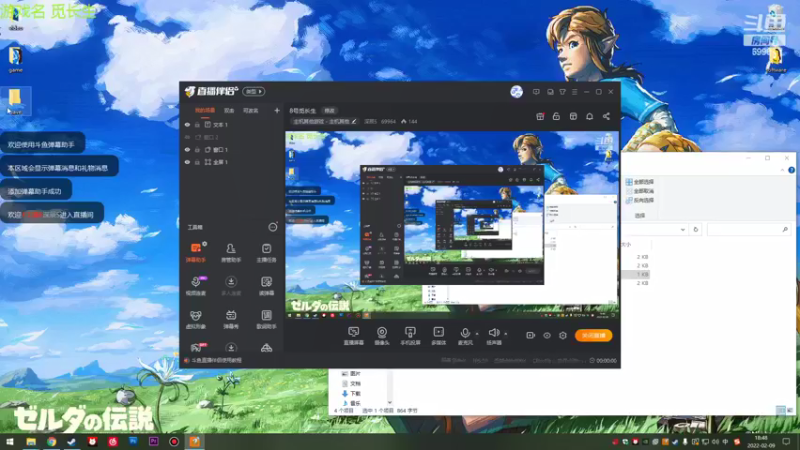Open the 弹幕秀 danmu show tool

point(231,319)
